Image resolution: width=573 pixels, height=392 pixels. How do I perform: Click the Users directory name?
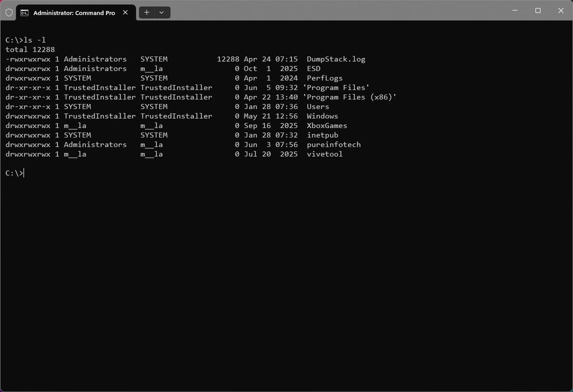318,107
